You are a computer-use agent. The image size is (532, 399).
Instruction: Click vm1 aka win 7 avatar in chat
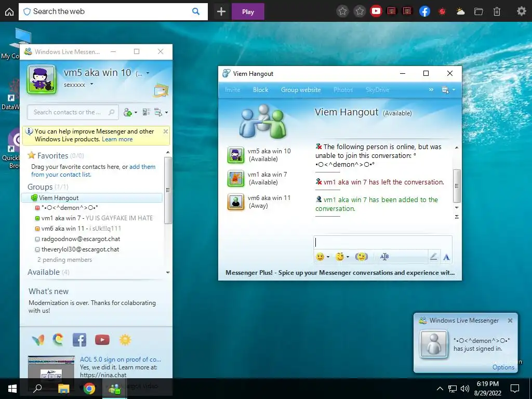pos(235,179)
